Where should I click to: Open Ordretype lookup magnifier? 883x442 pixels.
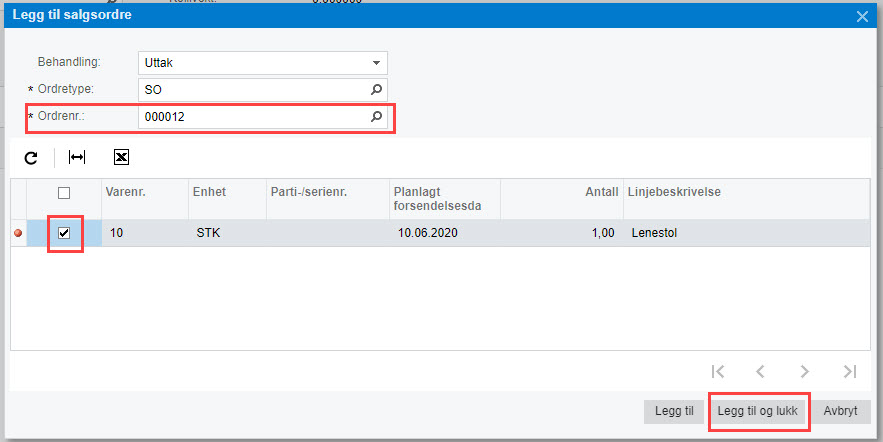click(376, 89)
